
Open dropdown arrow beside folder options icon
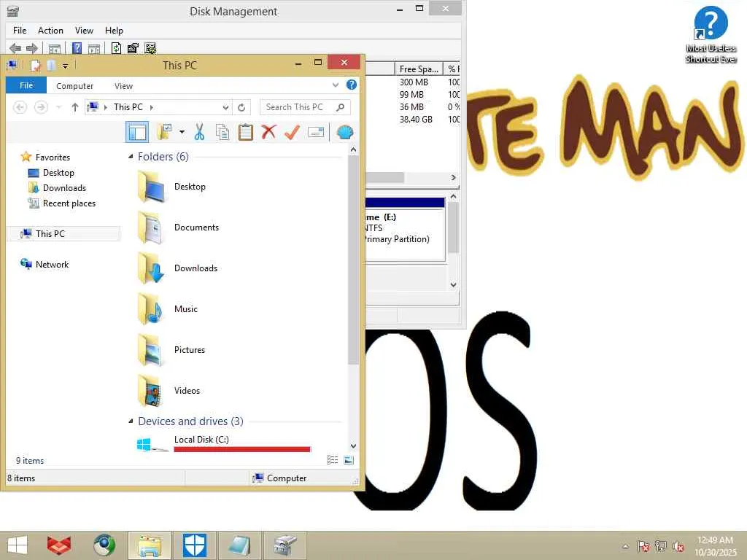click(x=182, y=132)
